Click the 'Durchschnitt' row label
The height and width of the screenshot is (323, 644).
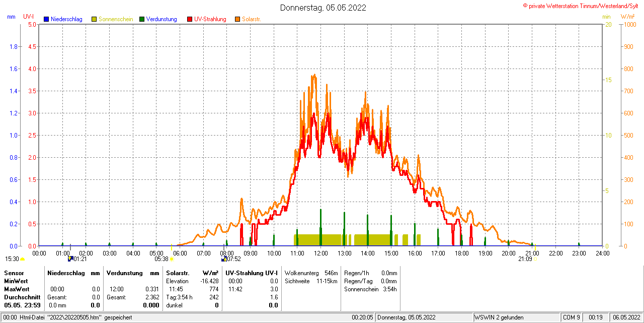22,297
